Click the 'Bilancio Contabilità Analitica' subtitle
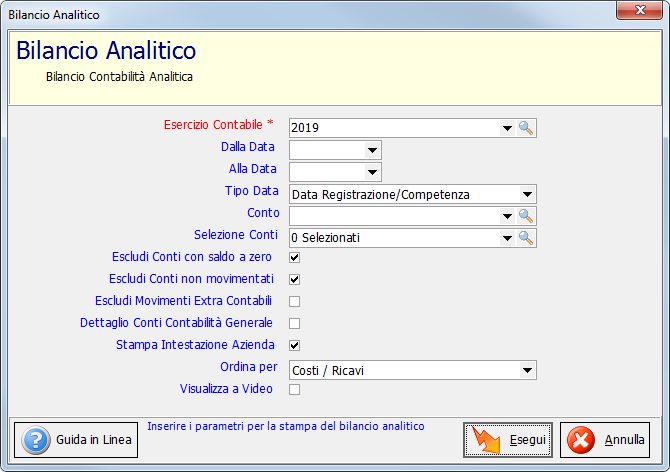This screenshot has height=472, width=670. [119, 76]
